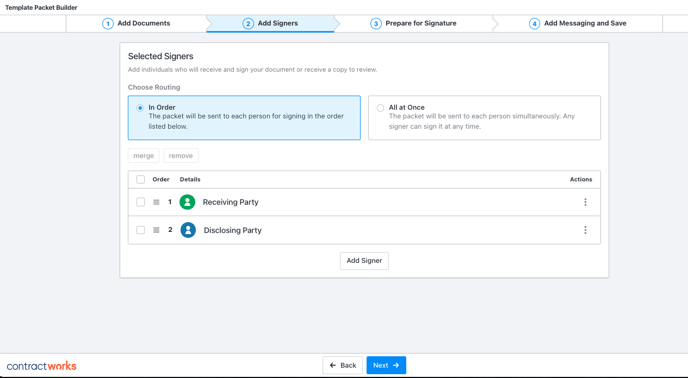Open actions menu for Receiving Party
This screenshot has height=378, width=688.
pos(585,202)
